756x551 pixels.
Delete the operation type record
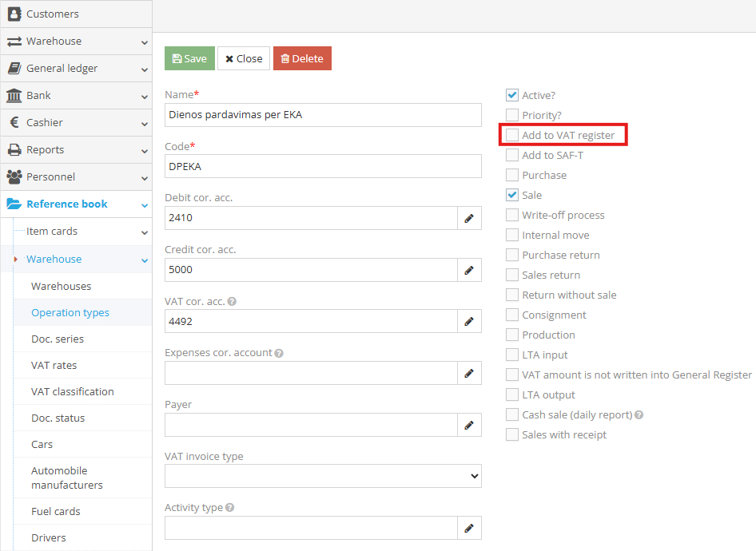[302, 57]
